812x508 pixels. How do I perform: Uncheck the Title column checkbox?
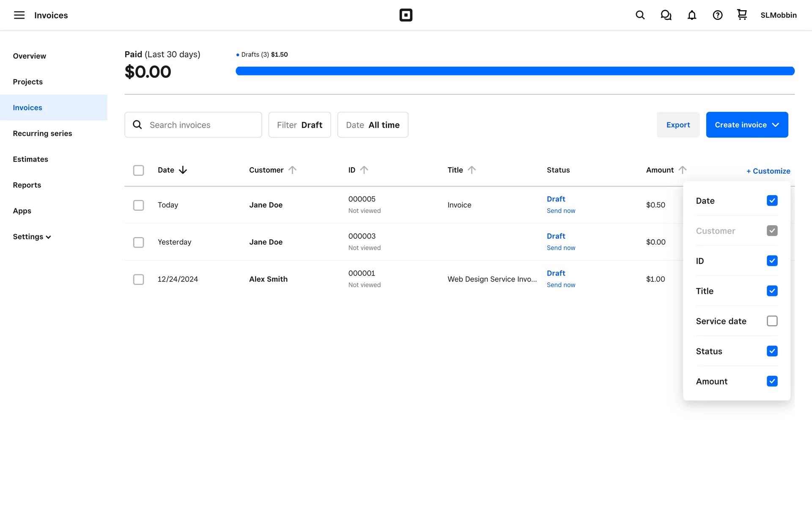[x=772, y=291]
